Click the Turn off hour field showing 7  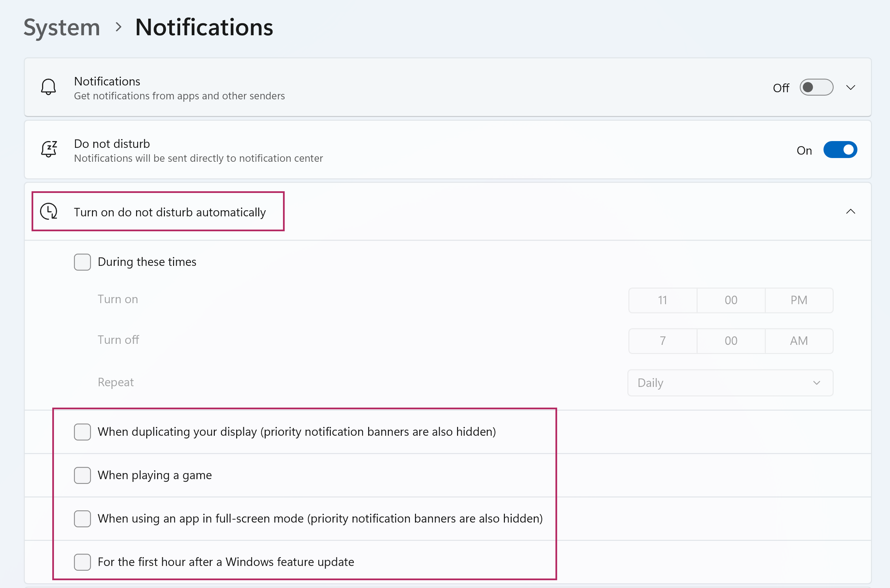[662, 340]
